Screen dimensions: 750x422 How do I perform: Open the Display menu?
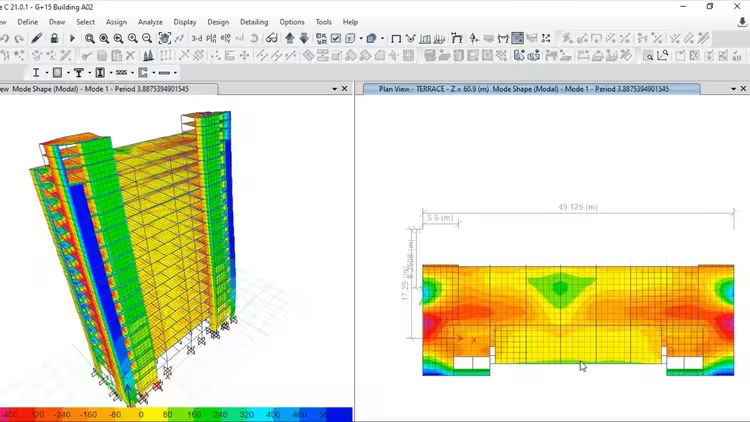pos(185,21)
